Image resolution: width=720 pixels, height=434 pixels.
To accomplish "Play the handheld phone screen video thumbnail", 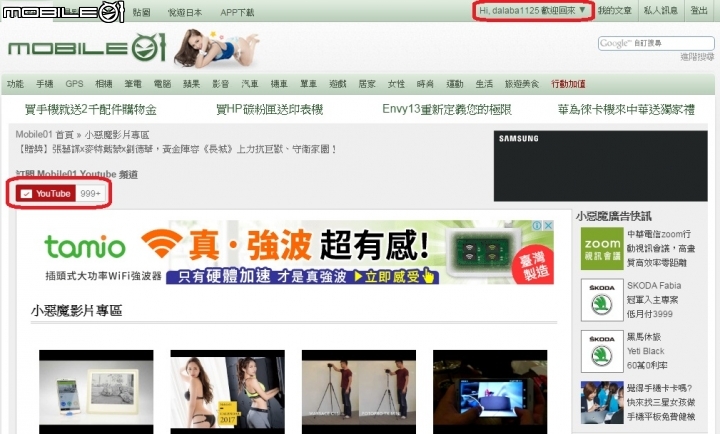I will (x=490, y=392).
